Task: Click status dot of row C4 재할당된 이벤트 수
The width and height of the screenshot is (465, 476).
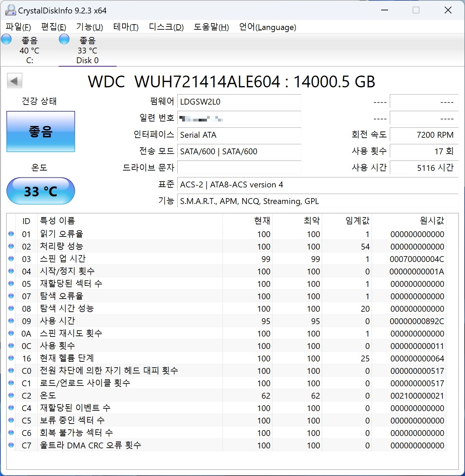Action: click(x=11, y=408)
